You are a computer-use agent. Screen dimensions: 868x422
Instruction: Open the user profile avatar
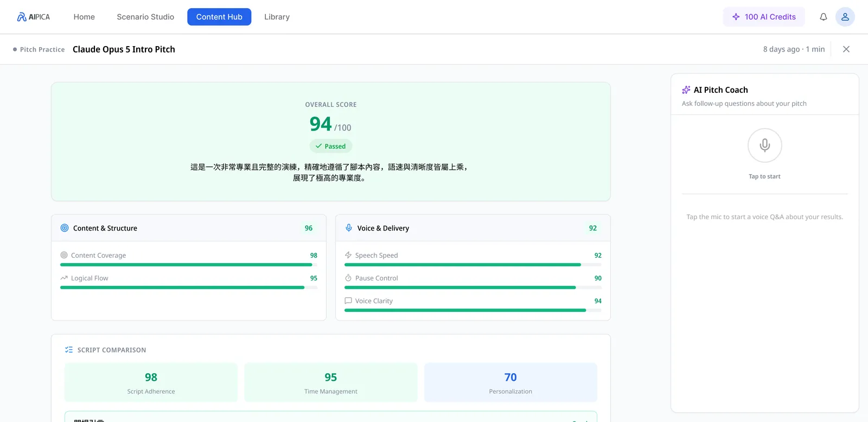845,17
